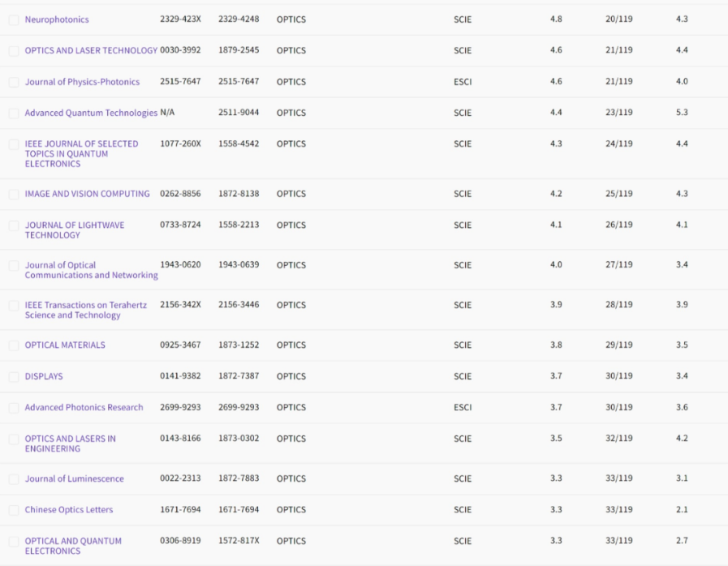Click the Journal of Physics-Photonics link

click(x=82, y=82)
